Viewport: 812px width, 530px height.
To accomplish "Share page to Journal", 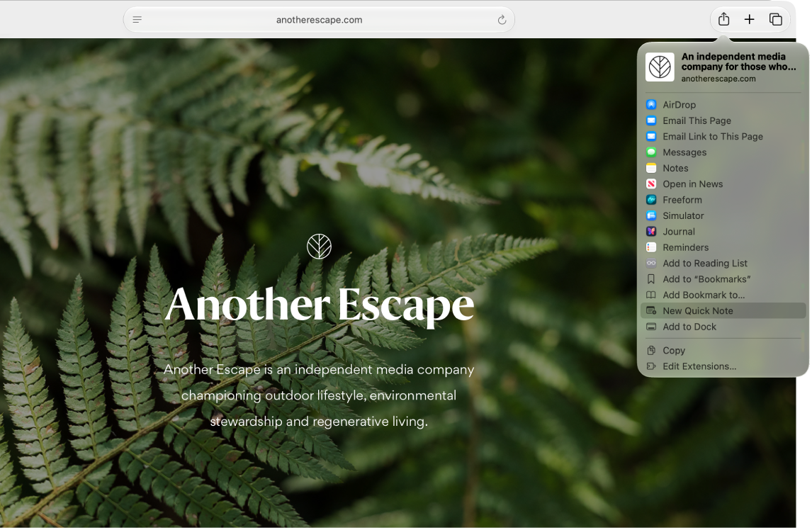I will coord(725,232).
